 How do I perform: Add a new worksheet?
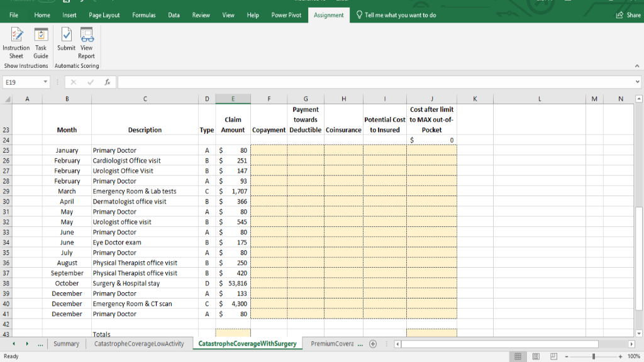373,344
